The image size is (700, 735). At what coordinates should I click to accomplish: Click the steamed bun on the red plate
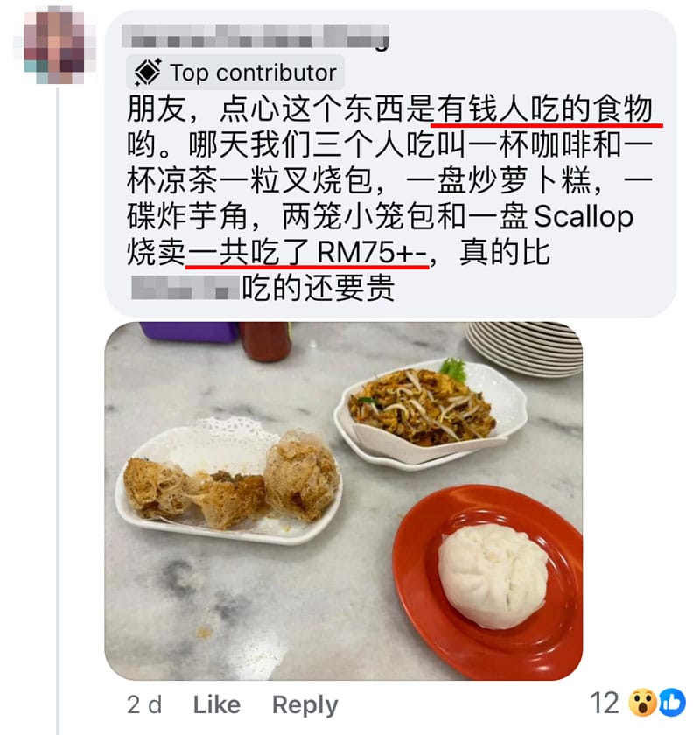(493, 577)
